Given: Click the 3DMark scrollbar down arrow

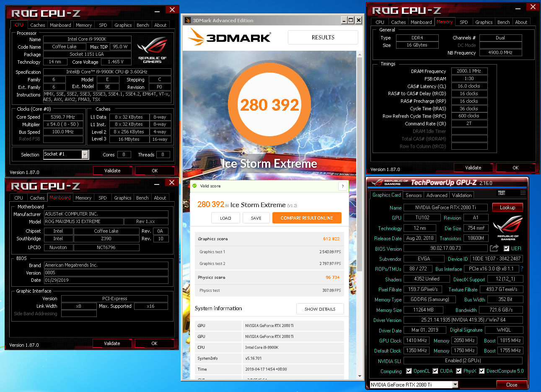Looking at the screenshot, I should [360, 376].
